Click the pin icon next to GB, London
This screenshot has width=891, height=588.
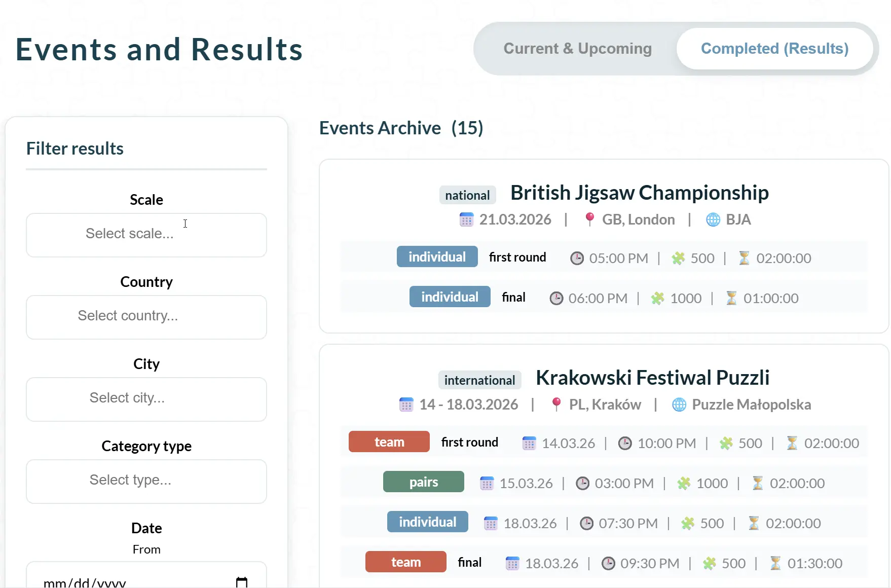(589, 219)
